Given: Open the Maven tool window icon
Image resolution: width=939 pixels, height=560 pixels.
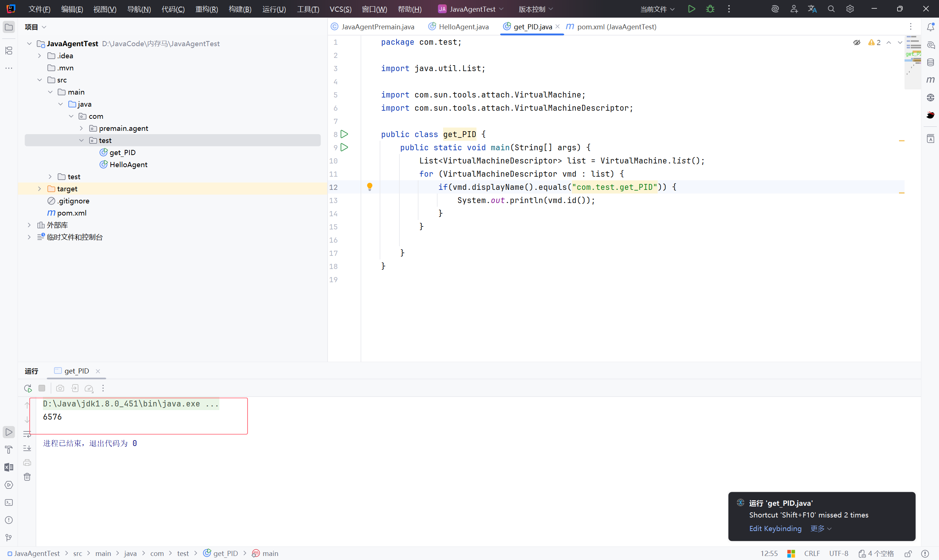Looking at the screenshot, I should click(x=930, y=80).
